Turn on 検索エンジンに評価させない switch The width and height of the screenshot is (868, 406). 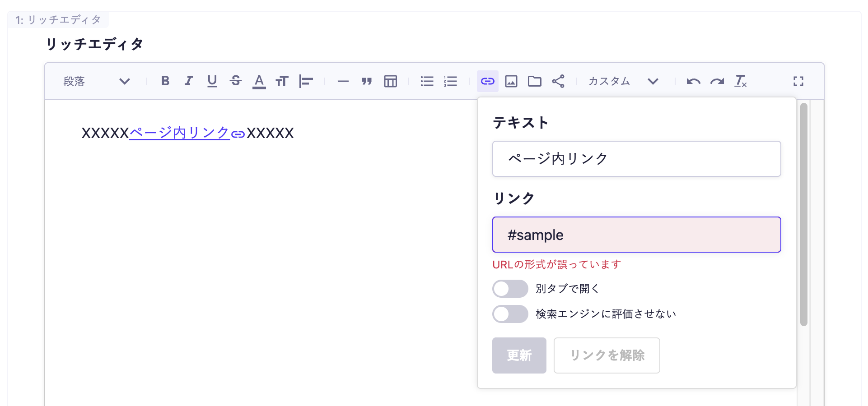[510, 314]
